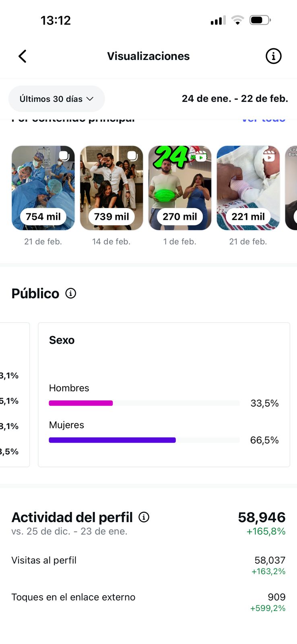Screen dimensions: 297x644
Task: Tap the reel icon on baby post
Action: point(269,156)
